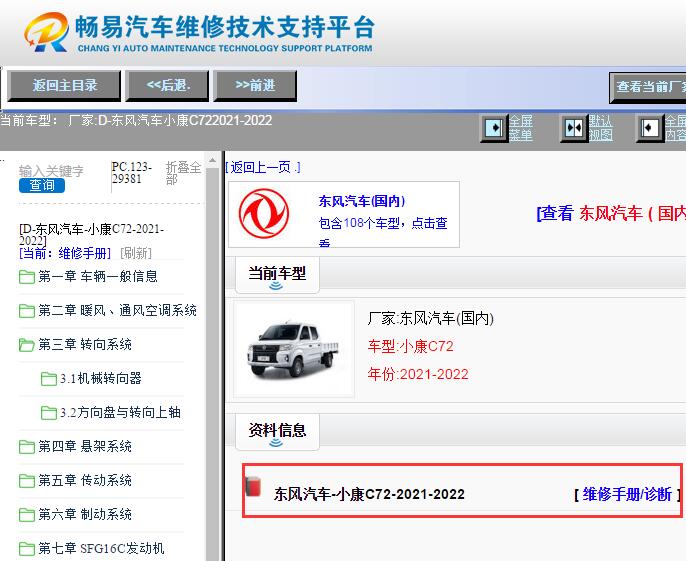Click the 小康C72 truck thumbnail
686x561 pixels.
coord(294,349)
